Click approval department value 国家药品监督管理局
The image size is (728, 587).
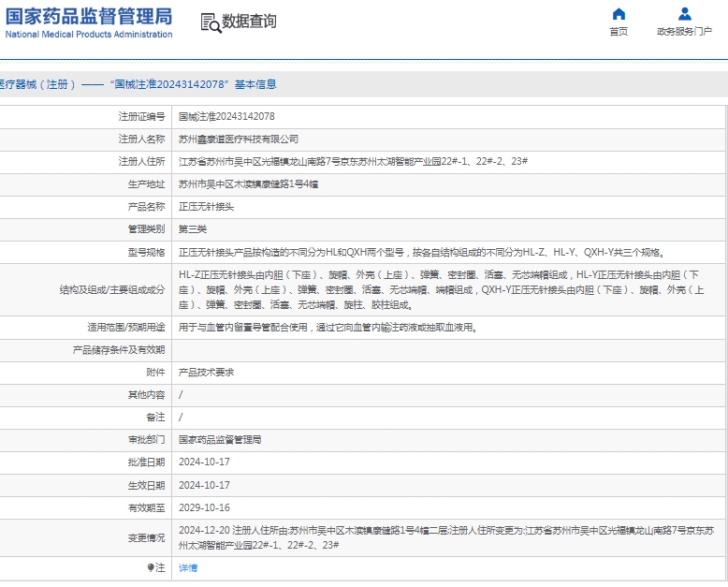pyautogui.click(x=220, y=440)
